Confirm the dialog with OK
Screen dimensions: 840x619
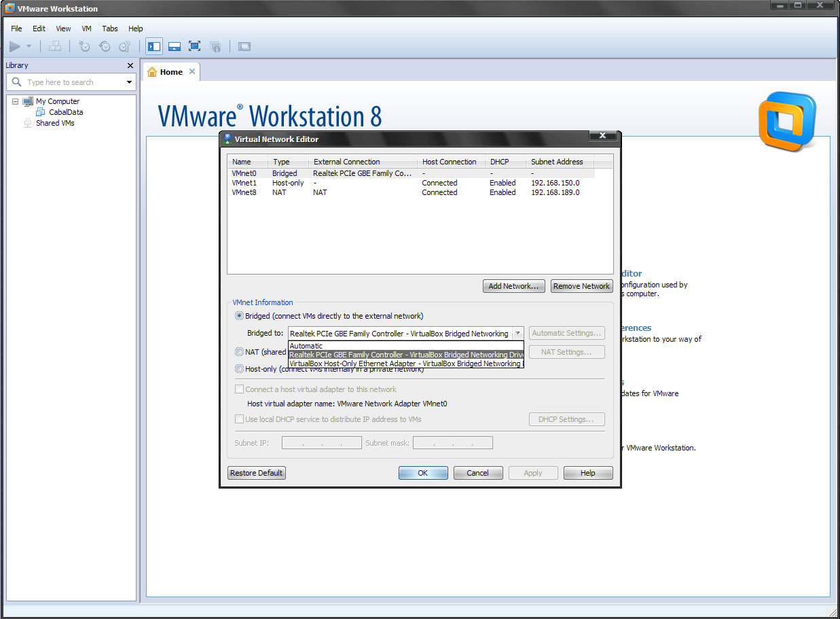point(423,473)
